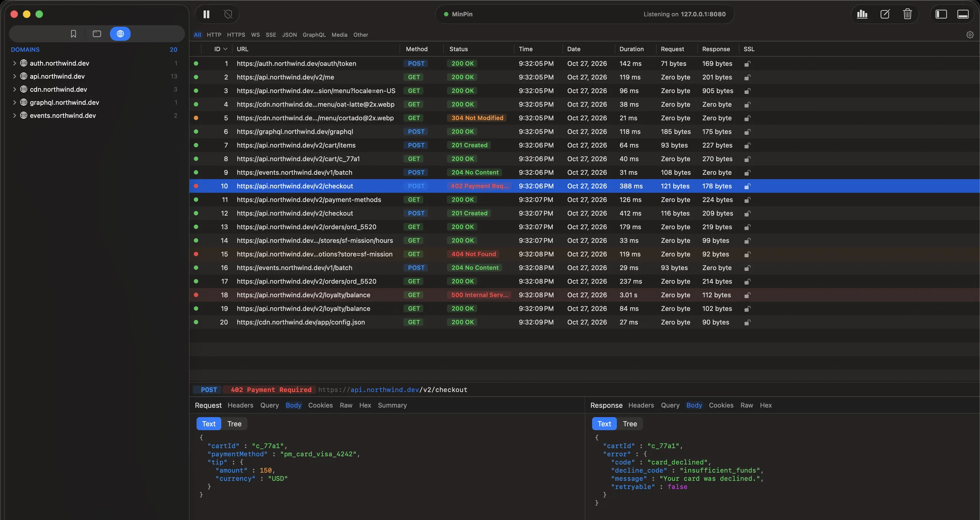
Task: Switch sidebar to bookmarks view
Action: [73, 34]
